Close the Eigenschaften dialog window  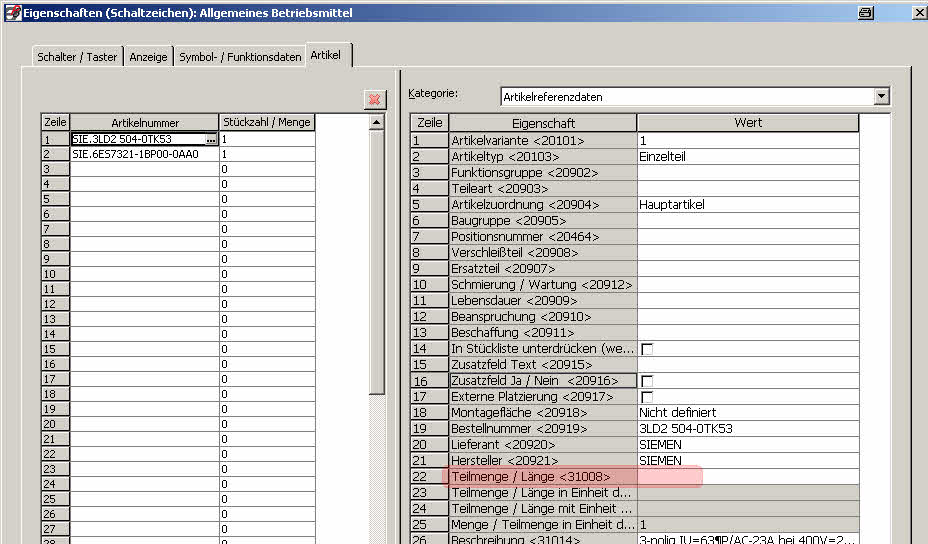[x=919, y=12]
